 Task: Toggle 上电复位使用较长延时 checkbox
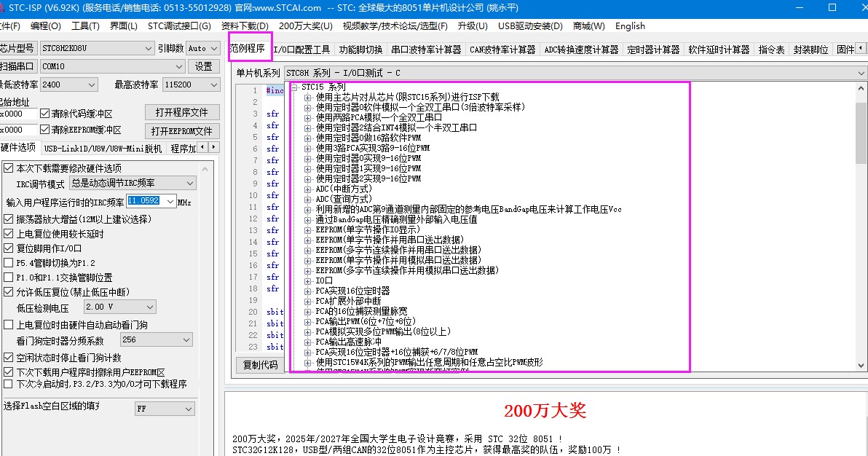[8, 234]
